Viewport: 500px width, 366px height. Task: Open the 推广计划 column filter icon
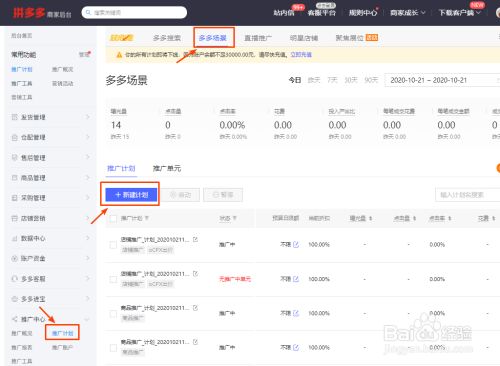[x=147, y=218]
